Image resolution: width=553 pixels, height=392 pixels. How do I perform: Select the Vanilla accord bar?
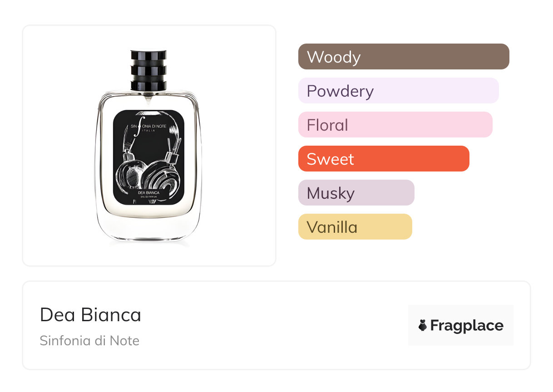tap(355, 227)
